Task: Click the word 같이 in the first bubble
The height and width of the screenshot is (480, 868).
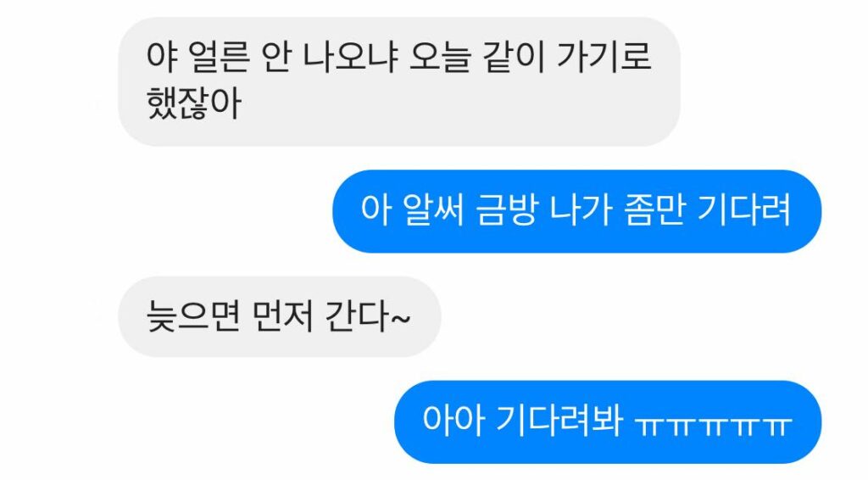Action: 513,57
